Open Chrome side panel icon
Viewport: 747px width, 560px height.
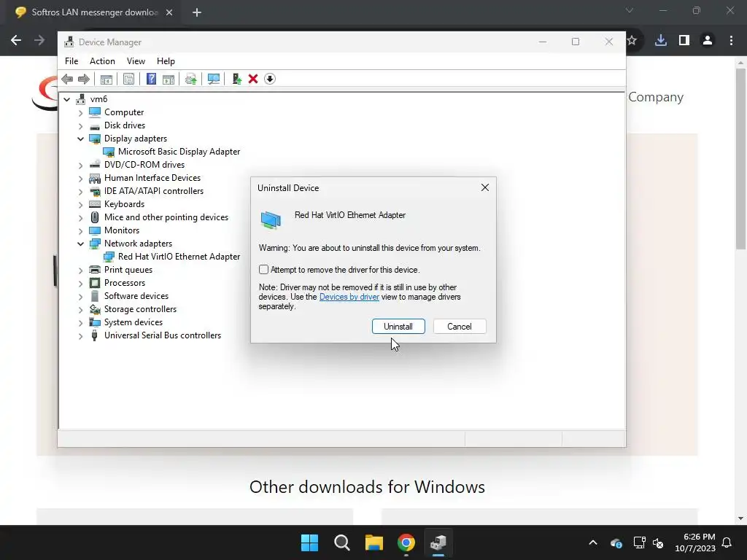[684, 41]
